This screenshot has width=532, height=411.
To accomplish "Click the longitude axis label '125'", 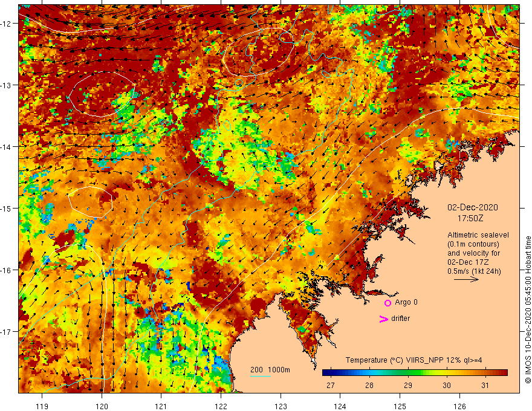I will pos(400,406).
